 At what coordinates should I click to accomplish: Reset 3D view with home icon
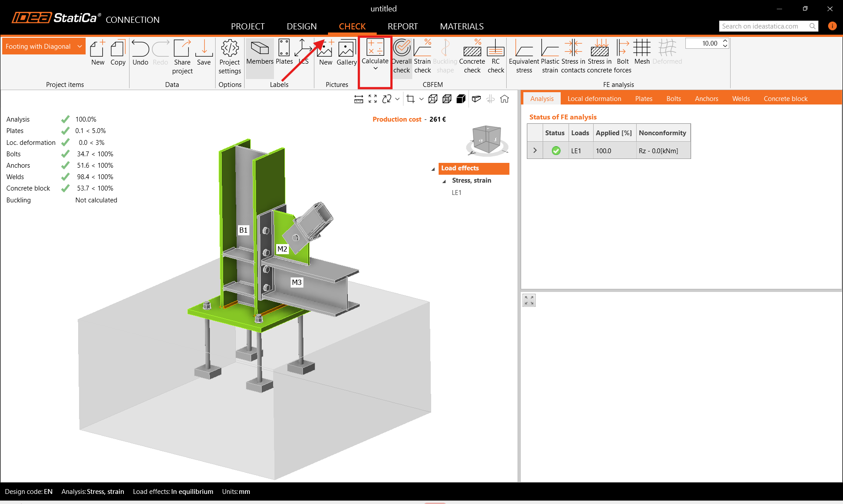tap(504, 99)
